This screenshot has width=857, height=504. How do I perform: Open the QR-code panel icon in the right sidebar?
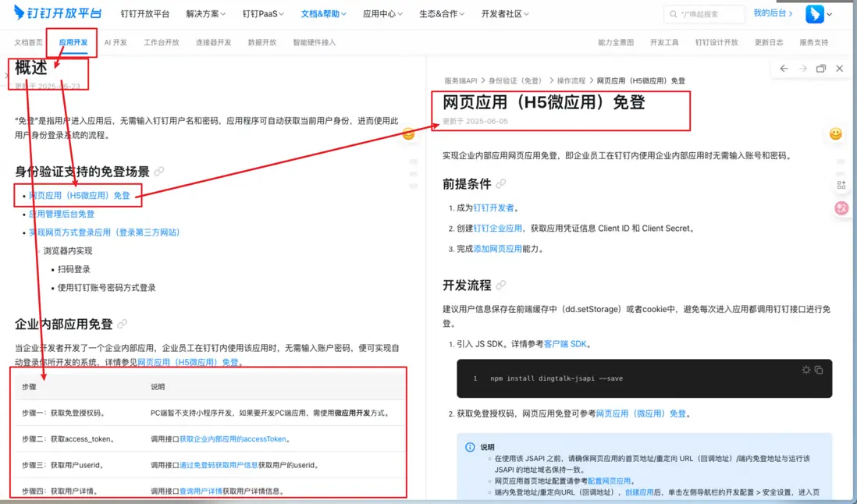pyautogui.click(x=841, y=184)
